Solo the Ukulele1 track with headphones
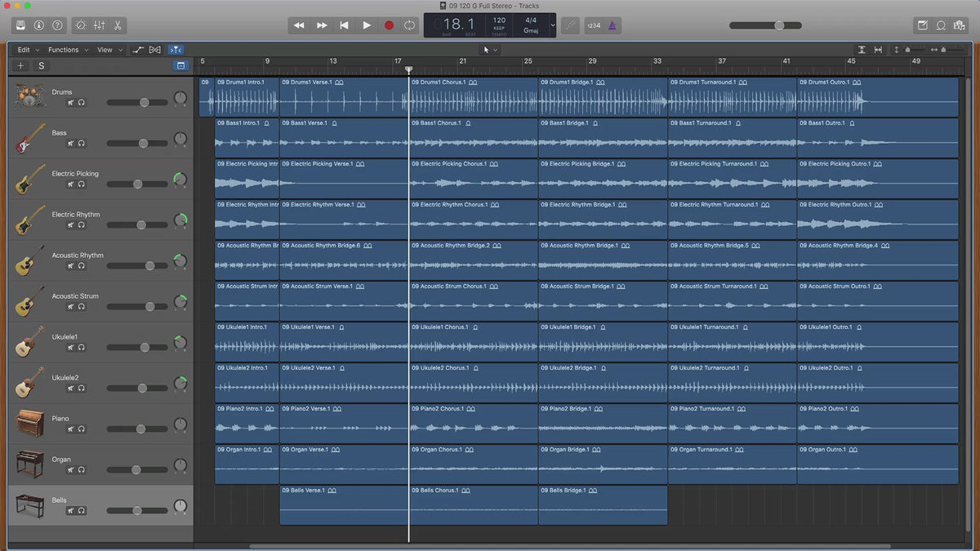This screenshot has height=551, width=980. (82, 348)
